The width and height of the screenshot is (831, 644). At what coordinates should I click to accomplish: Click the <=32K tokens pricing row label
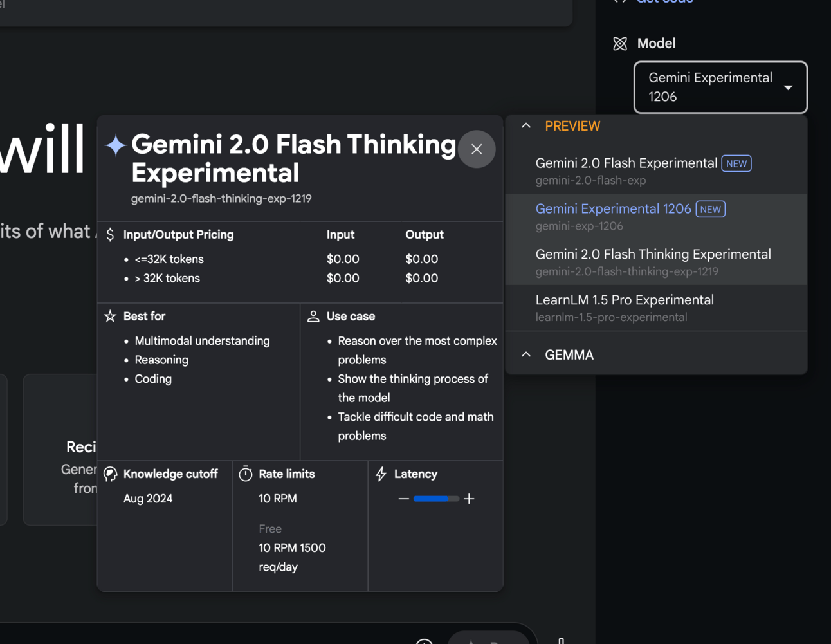pyautogui.click(x=169, y=259)
